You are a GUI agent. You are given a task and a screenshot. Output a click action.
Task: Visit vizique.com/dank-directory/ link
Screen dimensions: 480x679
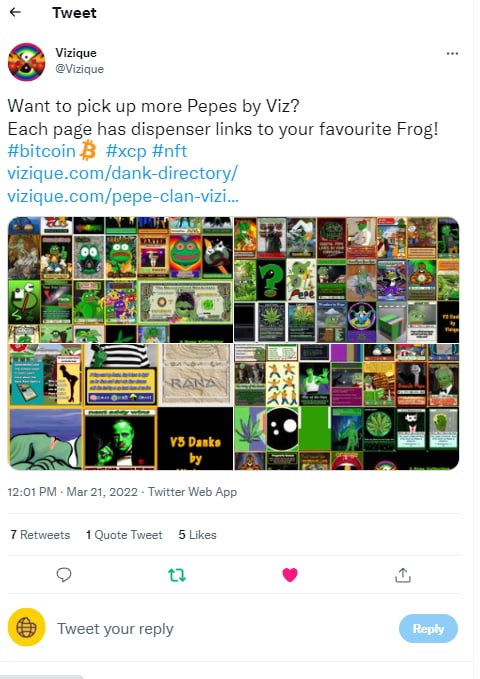123,174
